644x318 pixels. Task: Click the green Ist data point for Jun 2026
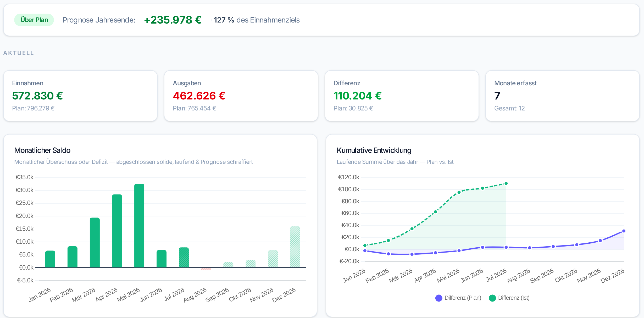coord(482,188)
